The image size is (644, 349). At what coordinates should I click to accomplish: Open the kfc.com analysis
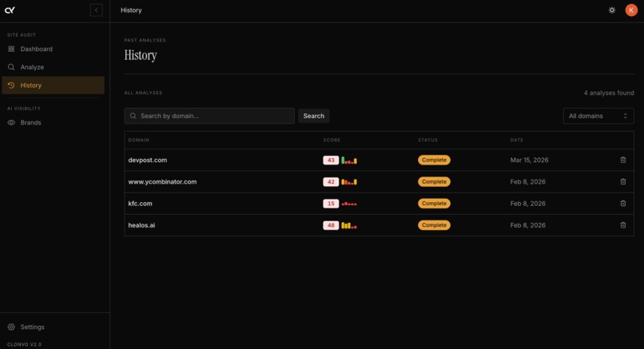379,204
